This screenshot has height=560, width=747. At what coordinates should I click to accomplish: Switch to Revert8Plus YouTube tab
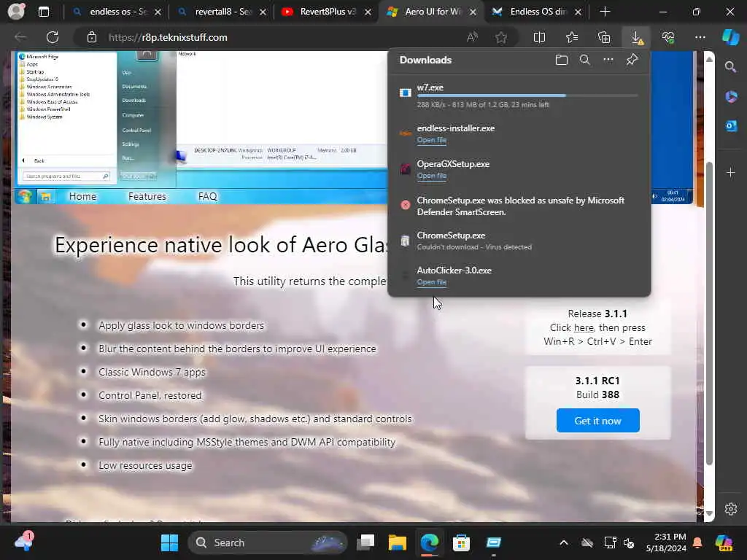326,12
